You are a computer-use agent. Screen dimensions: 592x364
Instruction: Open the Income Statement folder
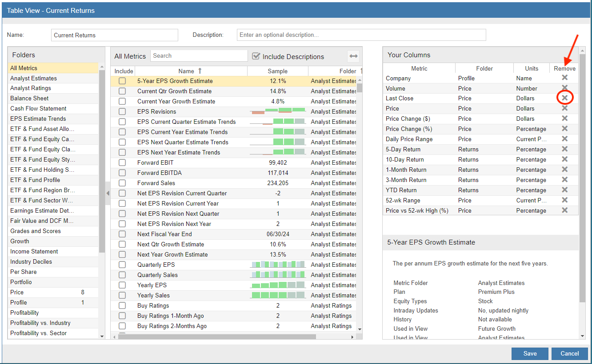coord(34,252)
